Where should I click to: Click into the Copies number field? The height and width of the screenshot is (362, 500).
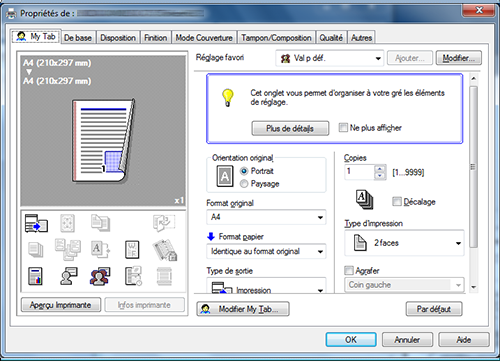pos(359,172)
